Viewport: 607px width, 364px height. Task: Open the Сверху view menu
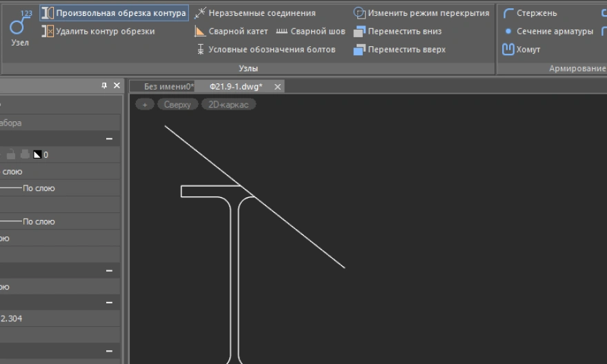point(177,105)
